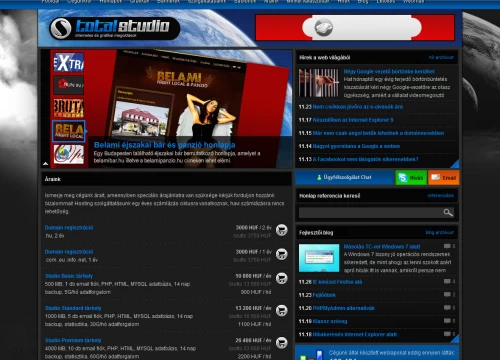Open Studio Premium tárhely link

click(73, 340)
